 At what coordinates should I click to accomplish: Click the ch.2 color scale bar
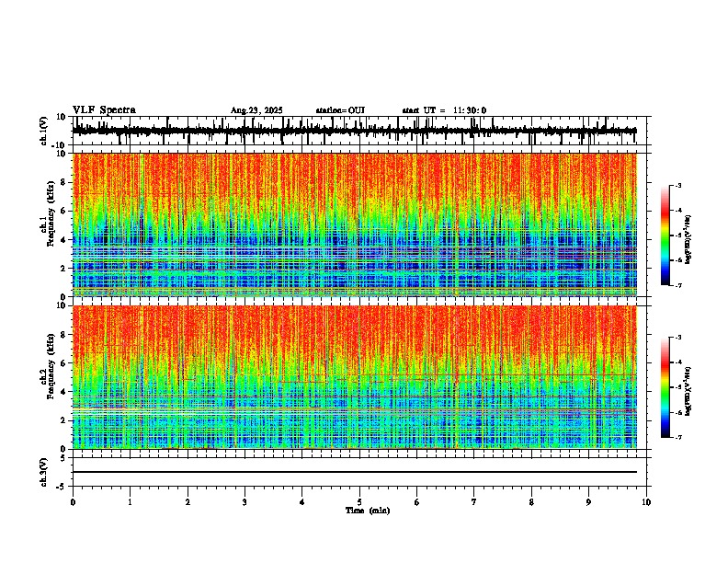click(x=665, y=387)
